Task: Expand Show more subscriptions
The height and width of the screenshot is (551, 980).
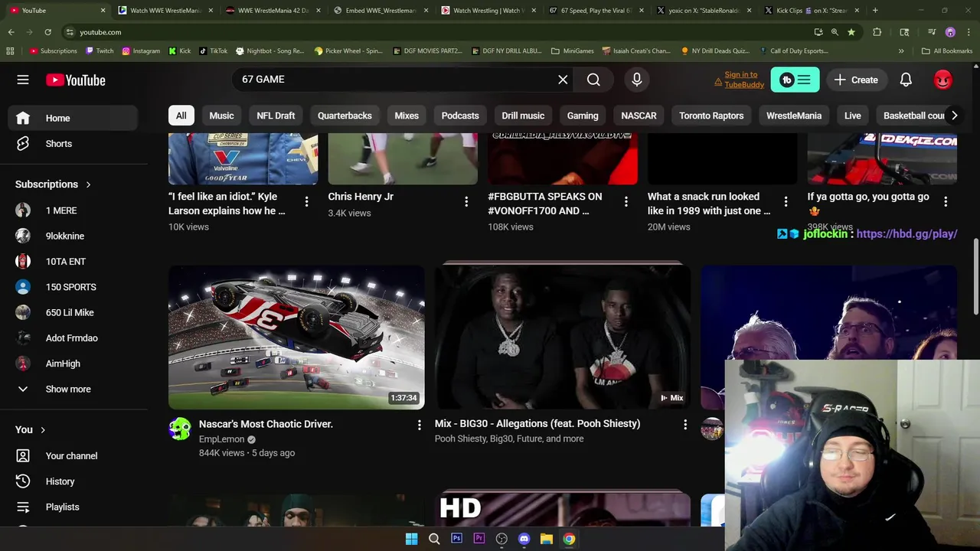Action: [x=69, y=389]
